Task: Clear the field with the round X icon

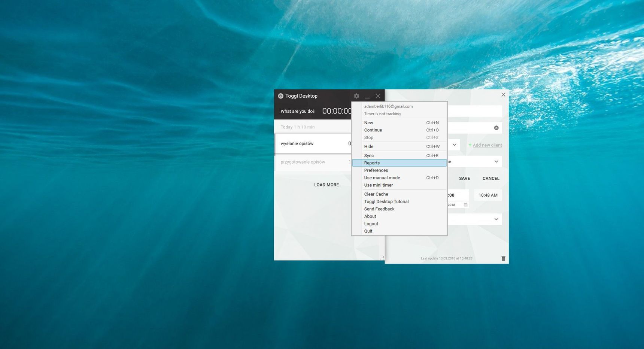Action: (496, 128)
